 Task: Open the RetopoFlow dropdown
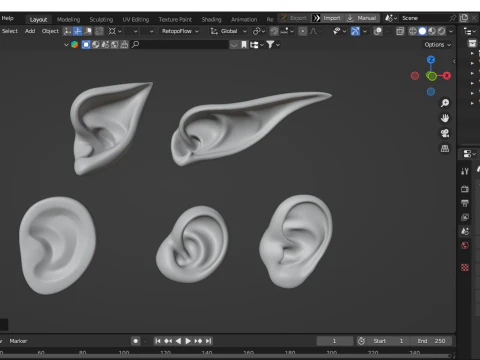click(180, 31)
